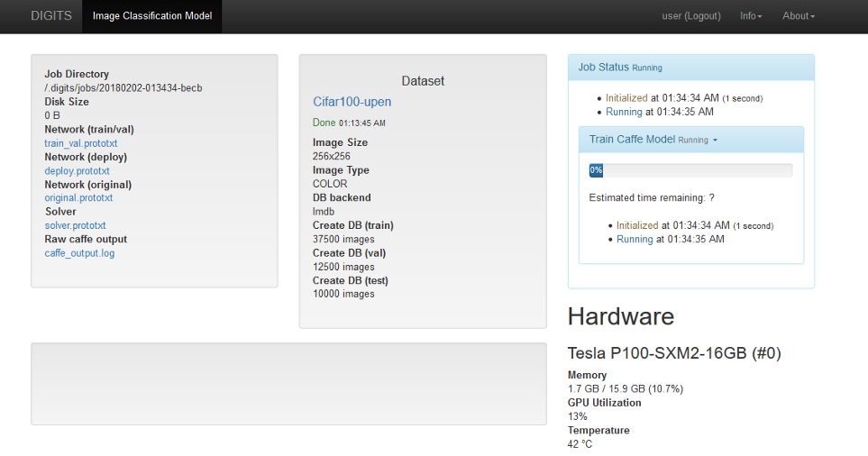Select the Image Classification Model tab
This screenshot has width=868, height=456.
(151, 16)
